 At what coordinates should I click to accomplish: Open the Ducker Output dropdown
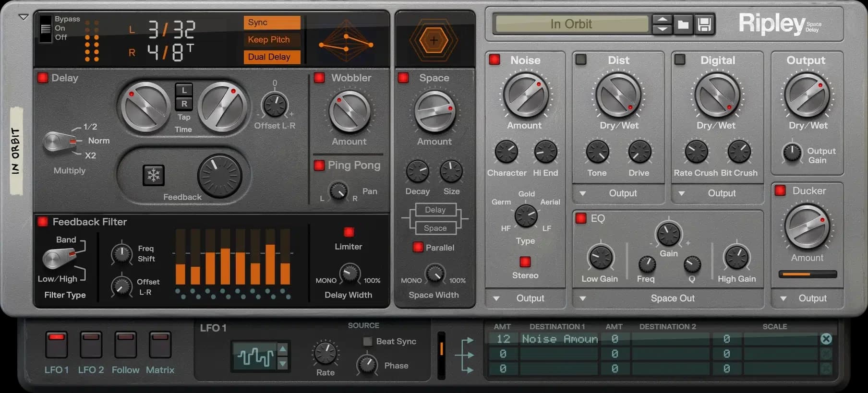(x=784, y=298)
